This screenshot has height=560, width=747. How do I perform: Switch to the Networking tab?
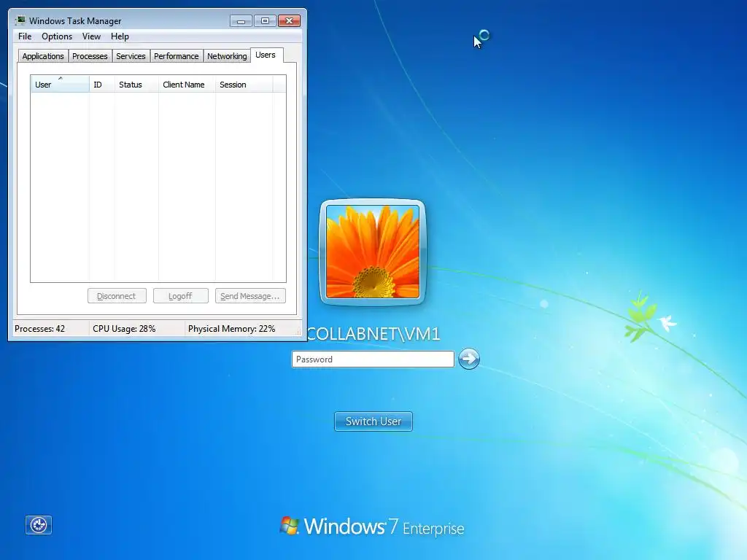click(227, 56)
